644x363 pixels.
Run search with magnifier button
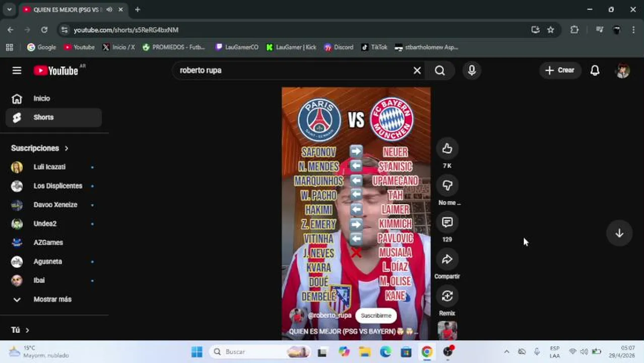click(440, 71)
